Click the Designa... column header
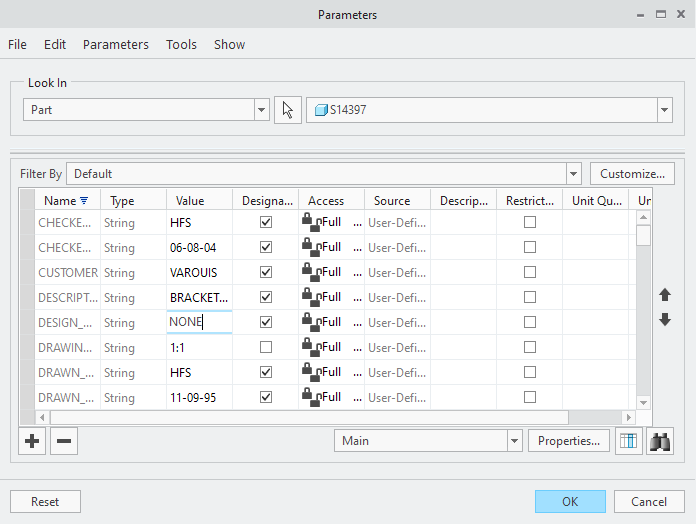 (x=265, y=201)
